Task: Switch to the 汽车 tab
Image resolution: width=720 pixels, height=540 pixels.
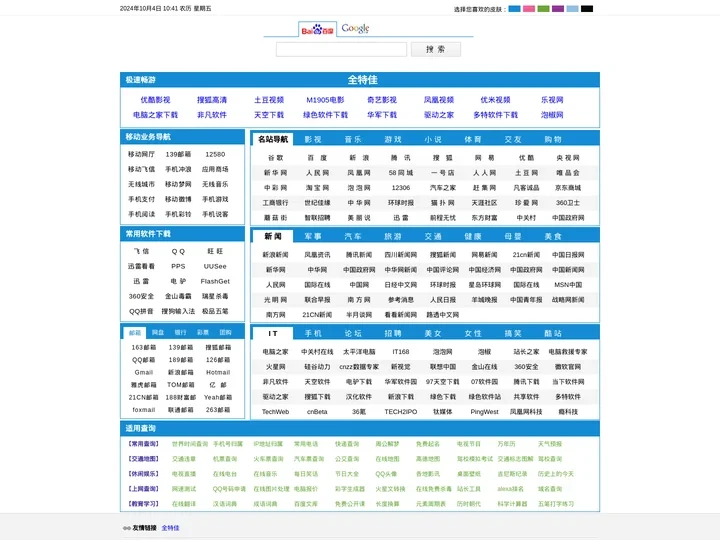Action: [353, 236]
